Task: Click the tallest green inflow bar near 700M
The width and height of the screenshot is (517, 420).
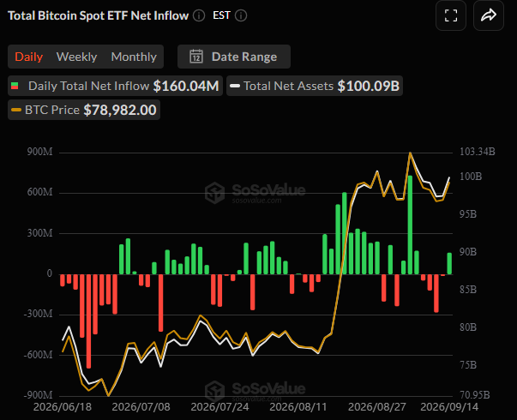Action: point(410,225)
